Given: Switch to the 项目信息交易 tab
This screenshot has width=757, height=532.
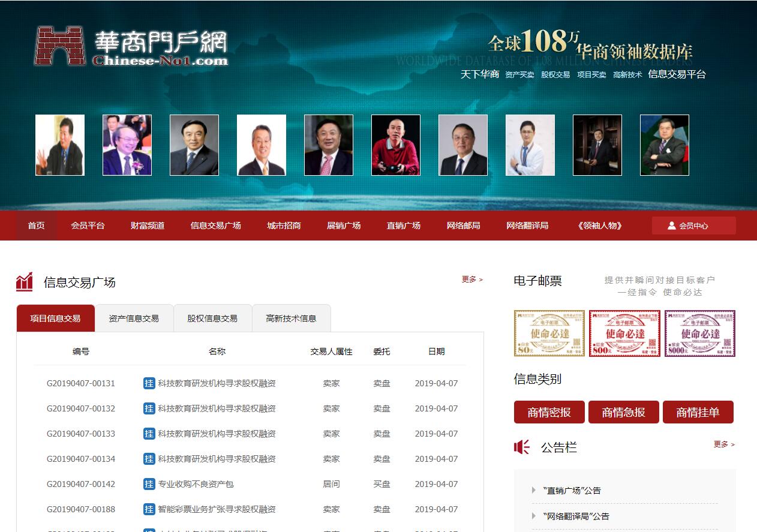Looking at the screenshot, I should 55,318.
